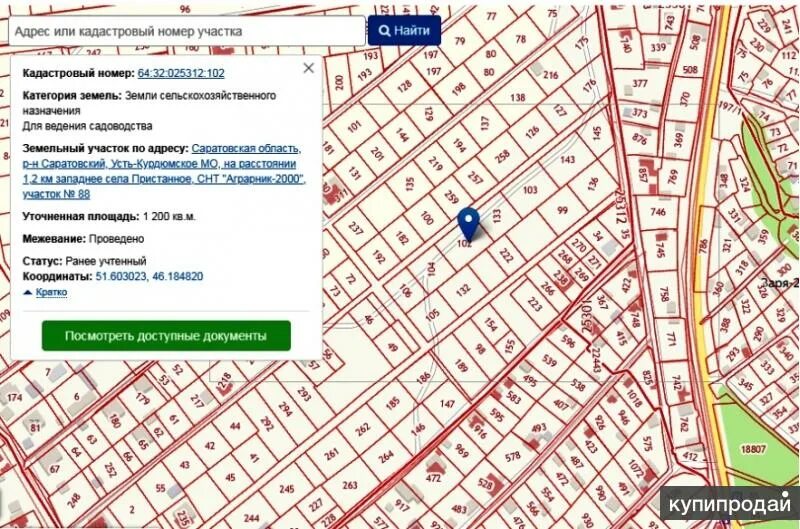
Task: Select parcel 257 on the map
Action: click(475, 177)
